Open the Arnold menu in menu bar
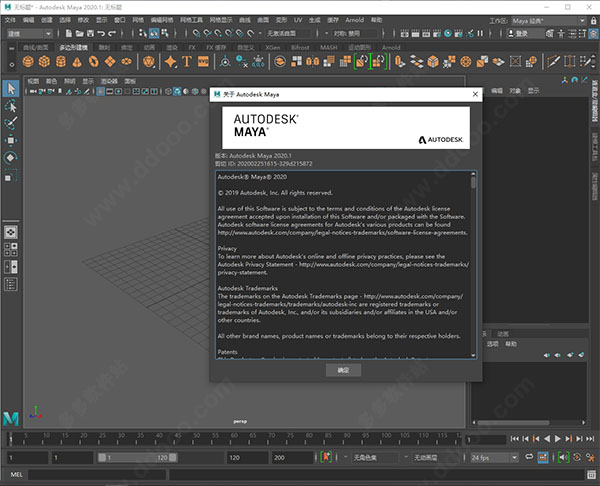Image resolution: width=600 pixels, height=486 pixels. pos(354,20)
